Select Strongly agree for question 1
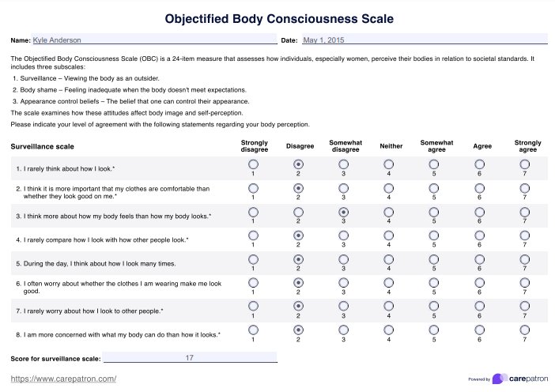This screenshot has width=555, height=392. pyautogui.click(x=525, y=164)
